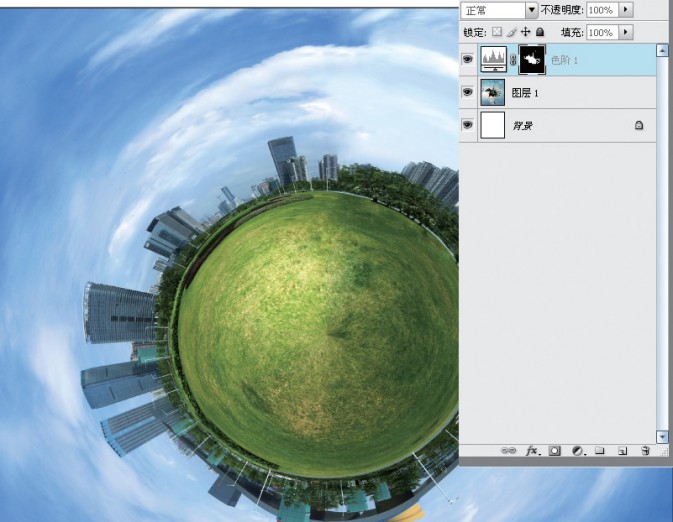Select the 背景 layer thumbnail
The height and width of the screenshot is (522, 673).
[493, 125]
